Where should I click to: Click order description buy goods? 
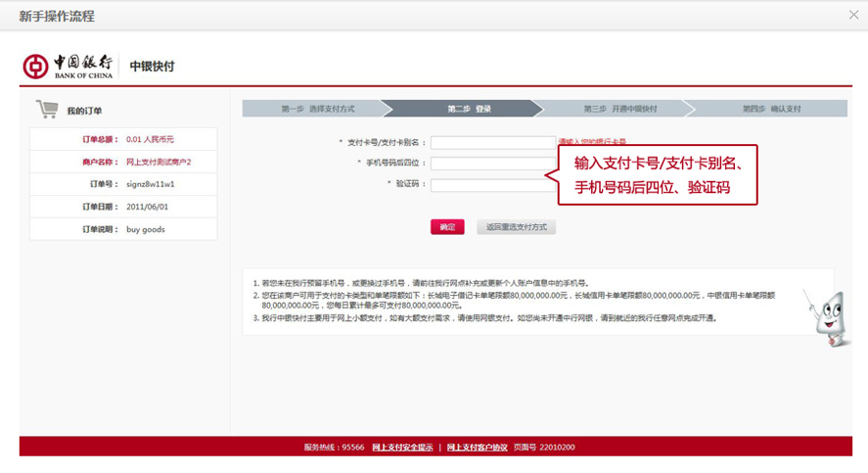(146, 229)
